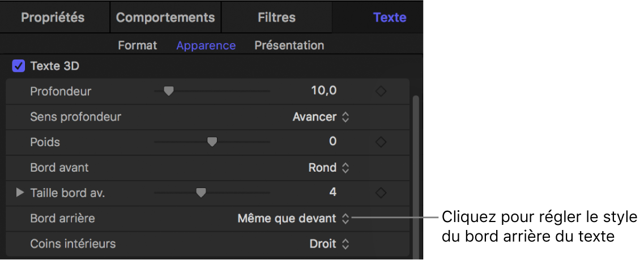Expand the Taille bord av. disclosure triangle
Viewport: 644px width, 260px height.
pos(20,193)
